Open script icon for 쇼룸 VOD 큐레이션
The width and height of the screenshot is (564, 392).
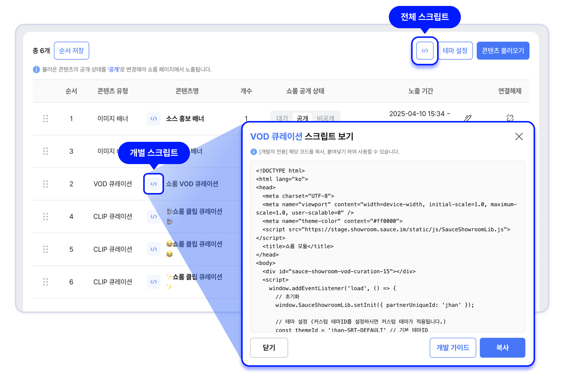click(x=153, y=184)
